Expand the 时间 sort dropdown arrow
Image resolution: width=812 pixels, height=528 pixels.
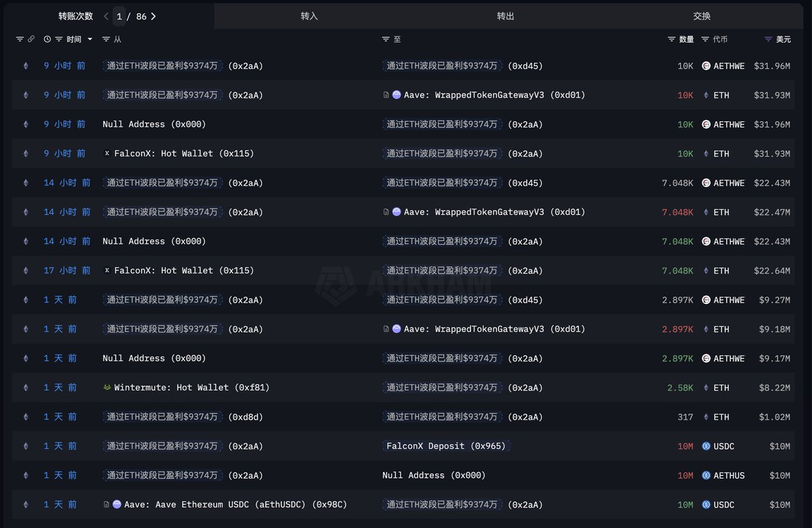pos(90,39)
